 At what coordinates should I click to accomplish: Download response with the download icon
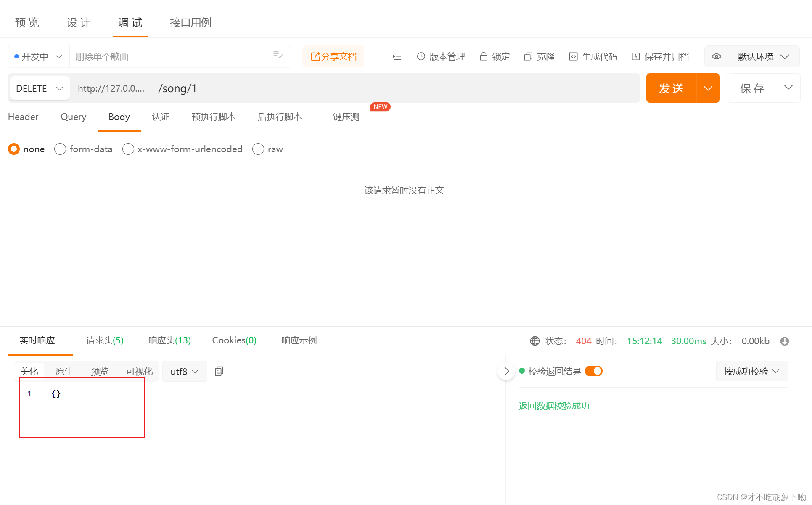tap(785, 341)
